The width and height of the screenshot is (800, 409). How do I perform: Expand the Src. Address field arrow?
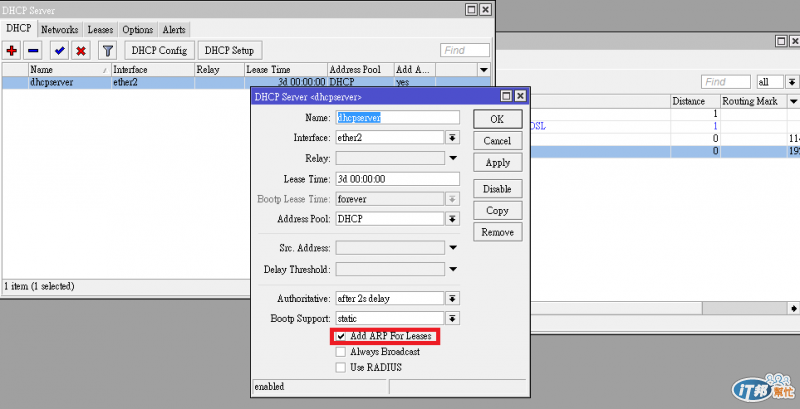[453, 248]
